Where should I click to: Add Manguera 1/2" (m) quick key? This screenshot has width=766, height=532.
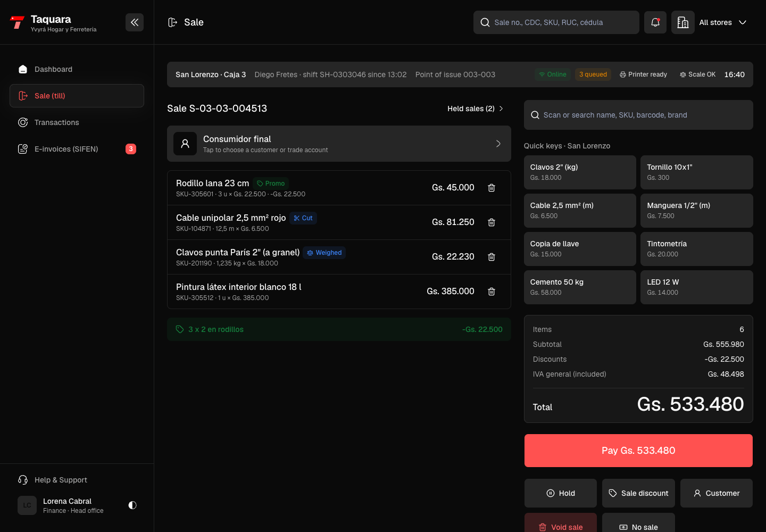[x=697, y=211]
